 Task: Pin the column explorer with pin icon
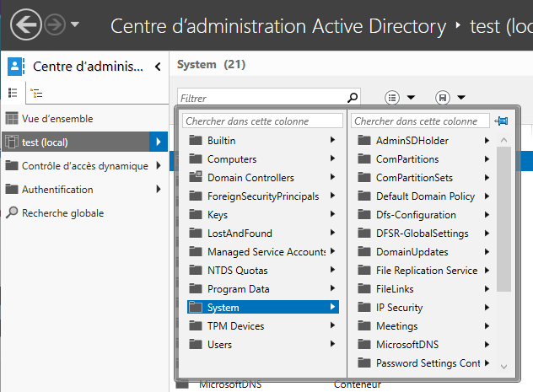coord(502,121)
